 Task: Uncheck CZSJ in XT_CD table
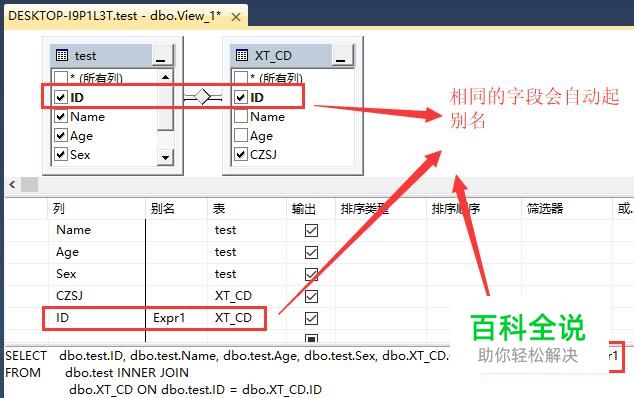click(x=241, y=155)
